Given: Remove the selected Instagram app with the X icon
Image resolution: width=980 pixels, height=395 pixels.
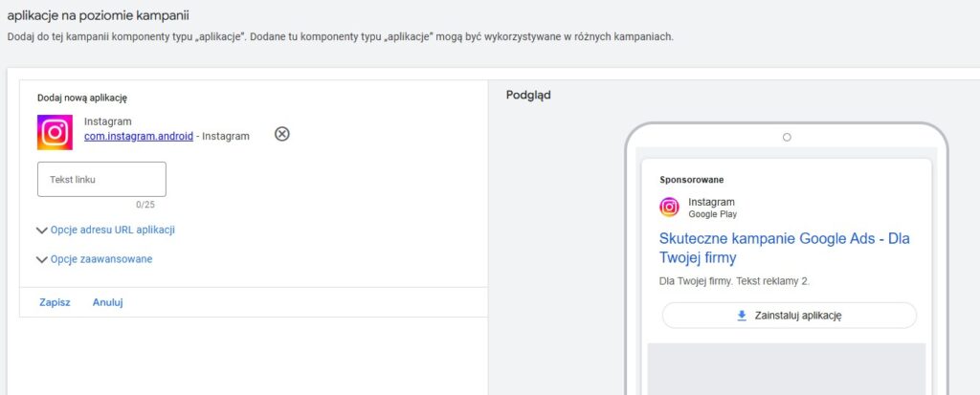Looking at the screenshot, I should pos(282,134).
